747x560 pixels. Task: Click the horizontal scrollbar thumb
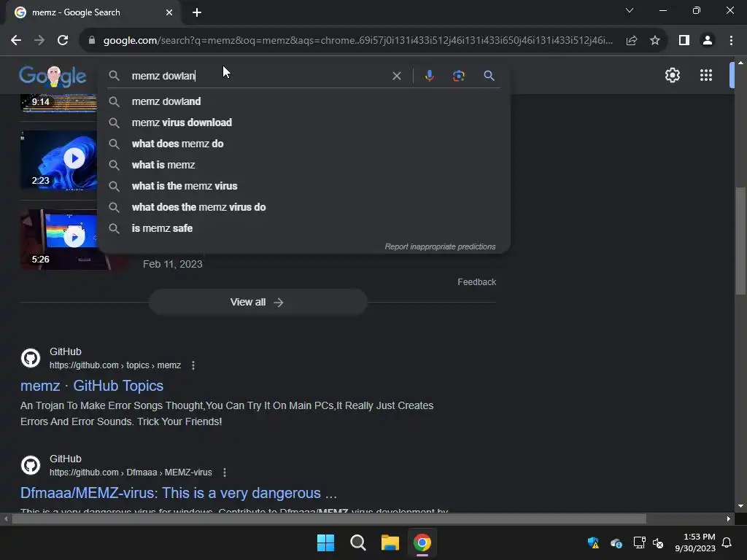(329, 518)
